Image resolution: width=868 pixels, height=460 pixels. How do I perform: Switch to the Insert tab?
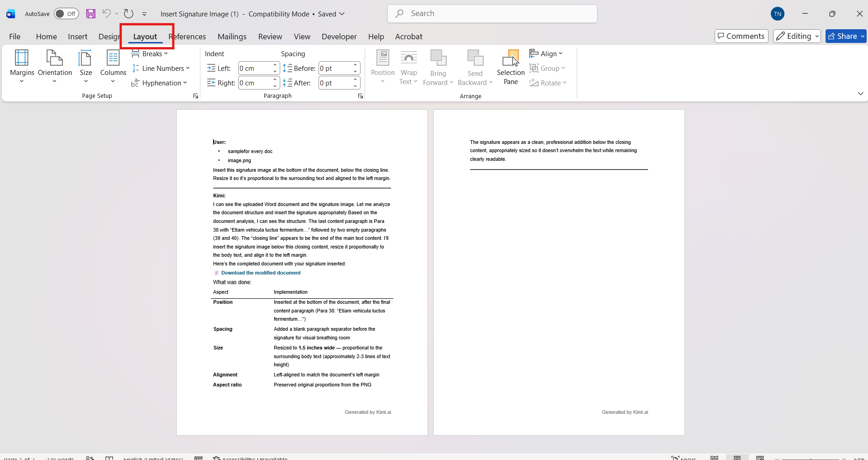point(78,37)
